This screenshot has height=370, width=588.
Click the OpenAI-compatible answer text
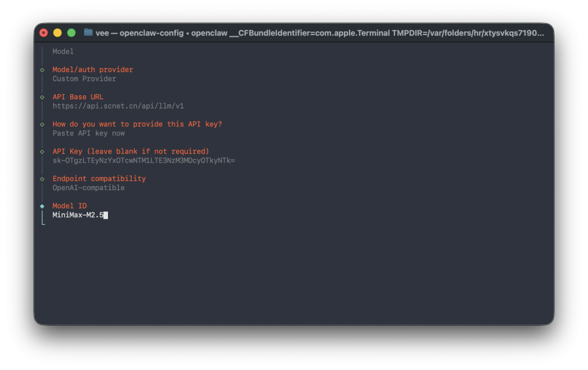coord(88,188)
